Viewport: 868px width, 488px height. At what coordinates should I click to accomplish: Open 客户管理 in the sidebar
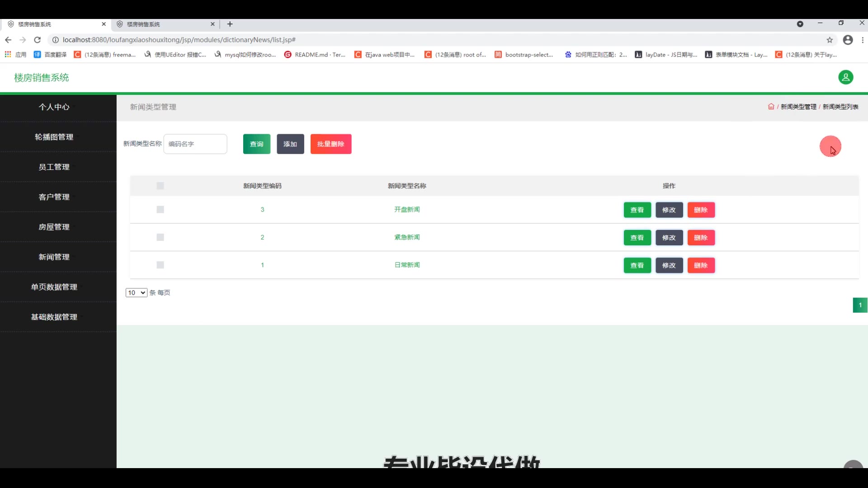click(x=54, y=197)
